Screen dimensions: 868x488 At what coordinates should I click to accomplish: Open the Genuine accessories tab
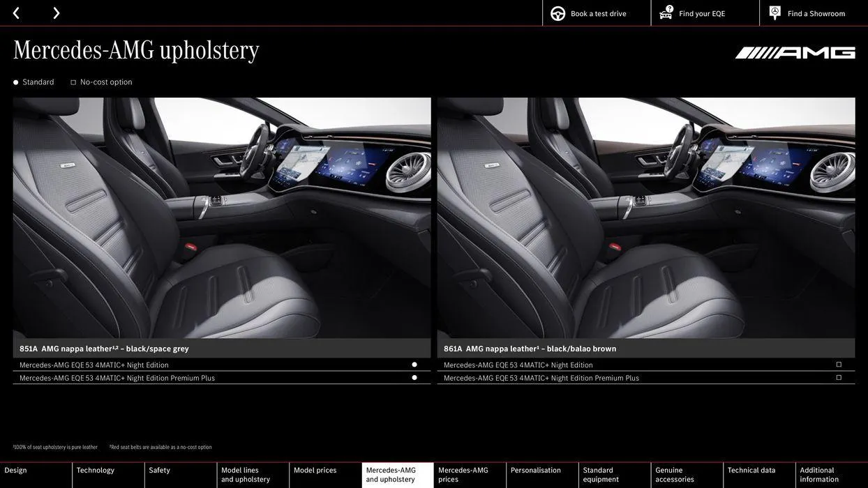click(x=687, y=475)
